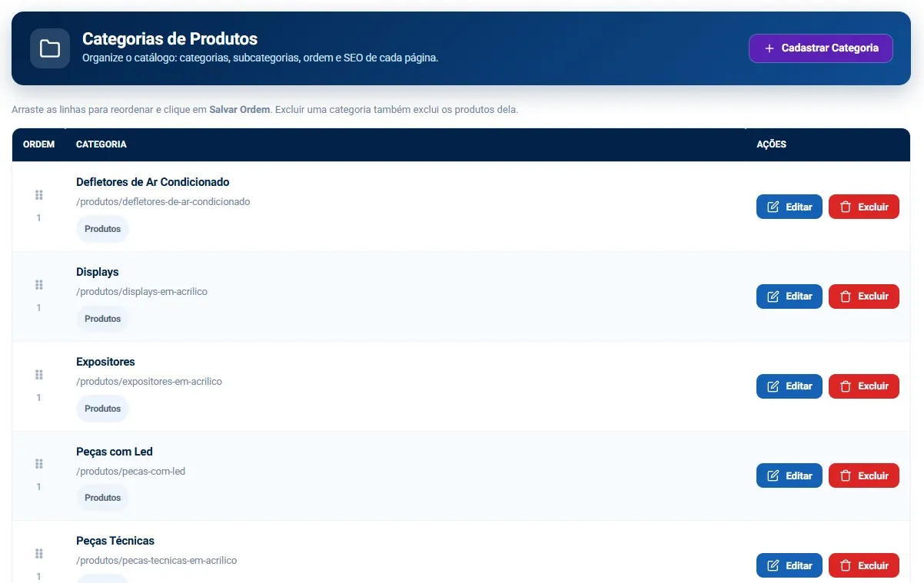Click the Produtos tag under Displays

(x=102, y=319)
